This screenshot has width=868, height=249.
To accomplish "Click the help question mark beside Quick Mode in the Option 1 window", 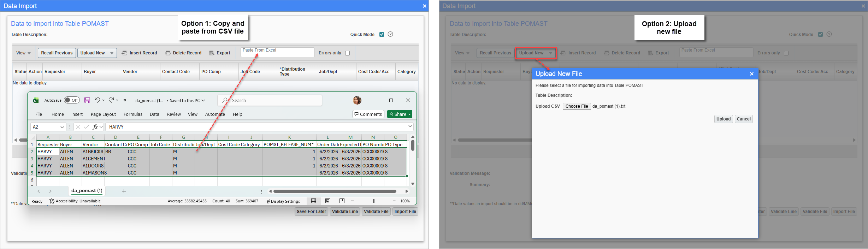I will pyautogui.click(x=390, y=34).
